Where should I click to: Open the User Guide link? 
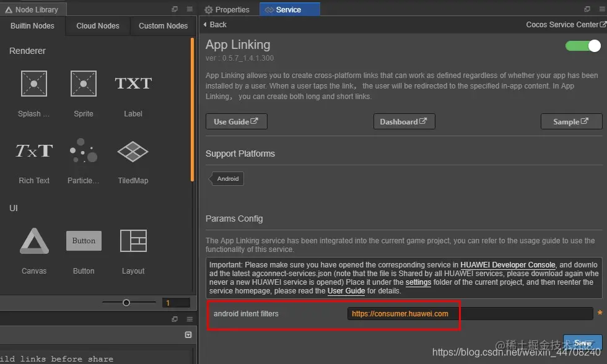click(346, 291)
